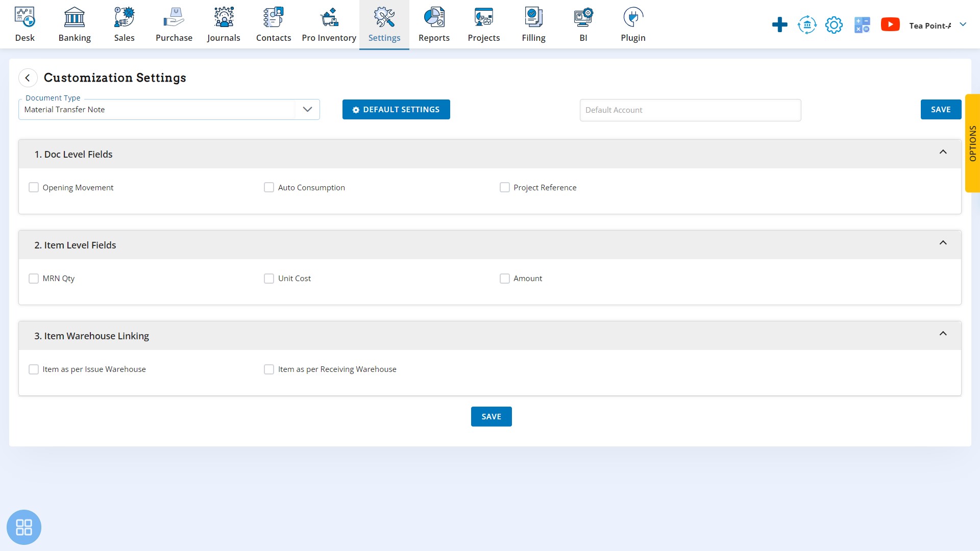This screenshot has width=980, height=551.
Task: Click the SAVE button at top right
Action: tap(941, 109)
